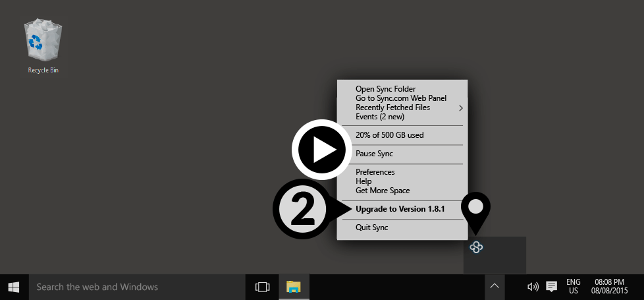Open the volume speaker icon
Viewport: 644px width, 300px height.
(x=533, y=287)
